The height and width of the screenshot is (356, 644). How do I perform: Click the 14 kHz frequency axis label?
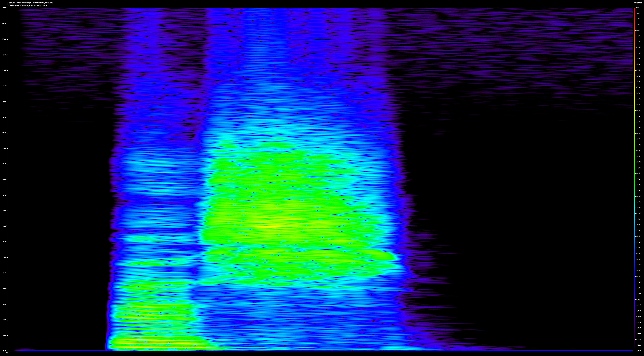(x=4, y=133)
